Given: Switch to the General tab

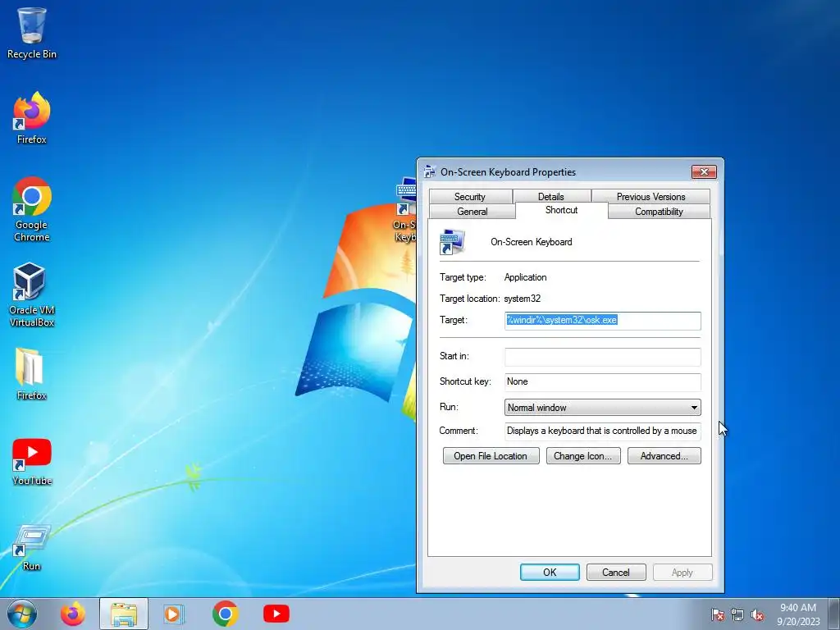Looking at the screenshot, I should [472, 211].
